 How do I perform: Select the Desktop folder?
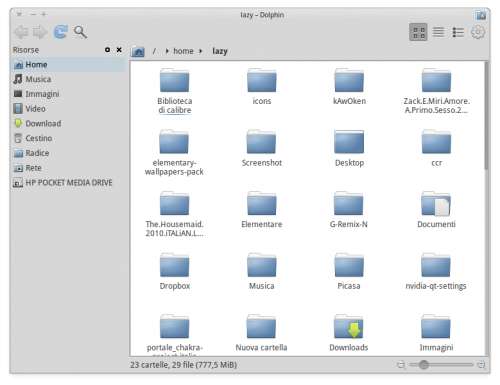click(x=349, y=148)
